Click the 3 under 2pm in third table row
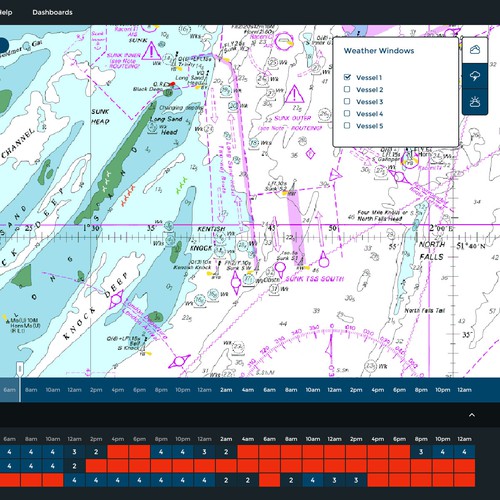Image resolution: width=500 pixels, height=500 pixels. (356, 480)
